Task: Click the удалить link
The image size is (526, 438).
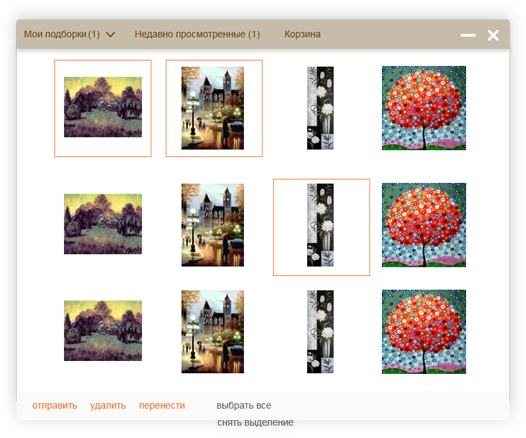Action: click(x=108, y=405)
